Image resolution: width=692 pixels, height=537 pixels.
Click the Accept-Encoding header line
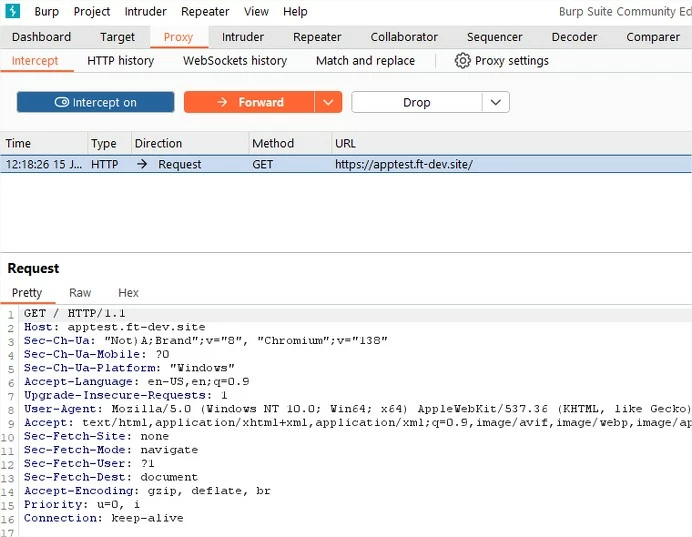click(x=147, y=491)
